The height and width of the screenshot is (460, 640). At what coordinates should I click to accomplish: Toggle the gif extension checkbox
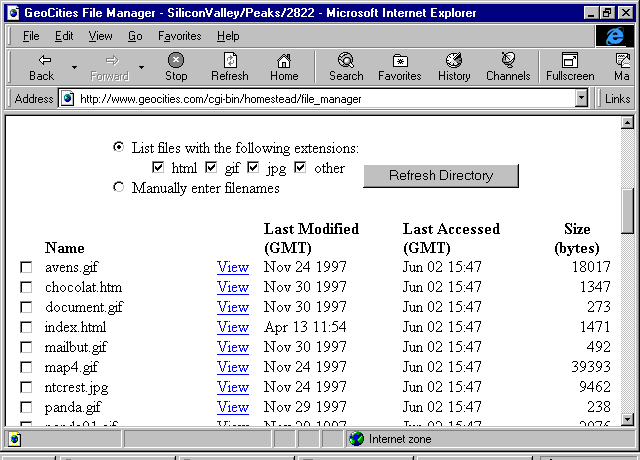tap(211, 167)
